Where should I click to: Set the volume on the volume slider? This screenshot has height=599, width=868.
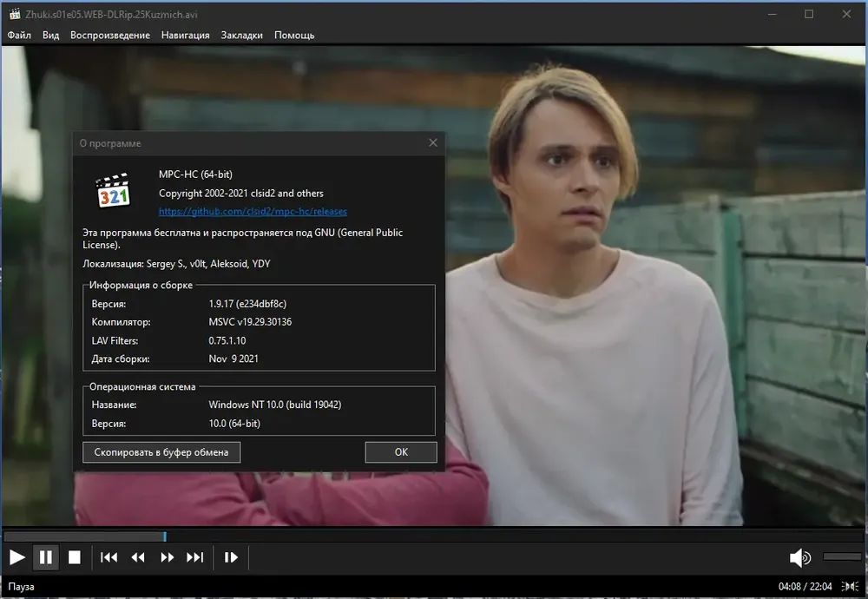842,556
